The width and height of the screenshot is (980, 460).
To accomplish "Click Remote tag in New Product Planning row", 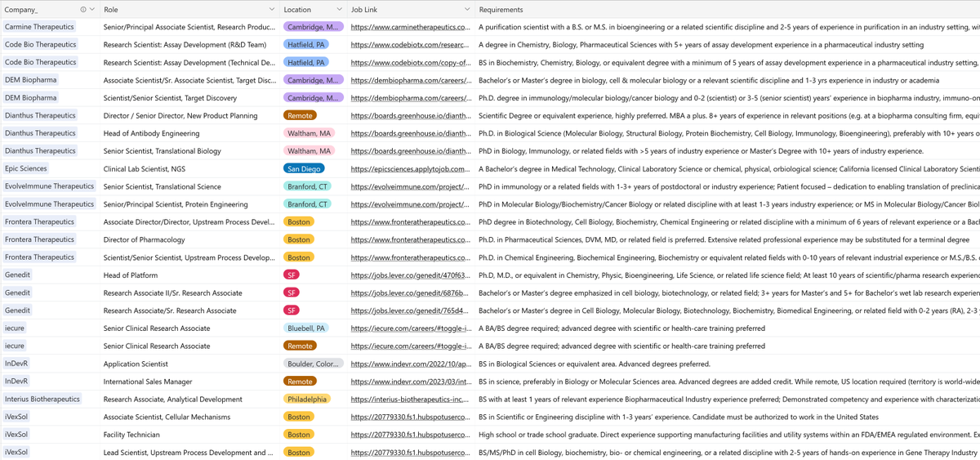I will click(300, 115).
